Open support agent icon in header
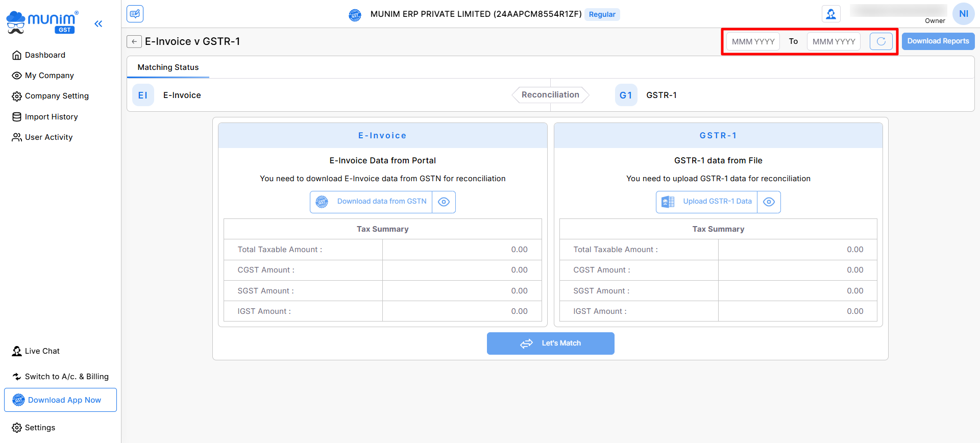Screen dimensions: 980x443 click(831, 14)
